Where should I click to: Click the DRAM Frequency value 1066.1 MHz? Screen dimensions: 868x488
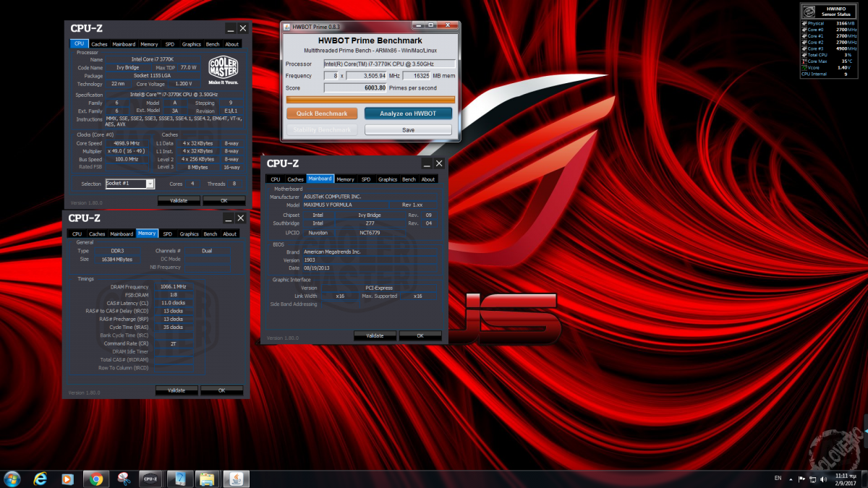click(175, 287)
